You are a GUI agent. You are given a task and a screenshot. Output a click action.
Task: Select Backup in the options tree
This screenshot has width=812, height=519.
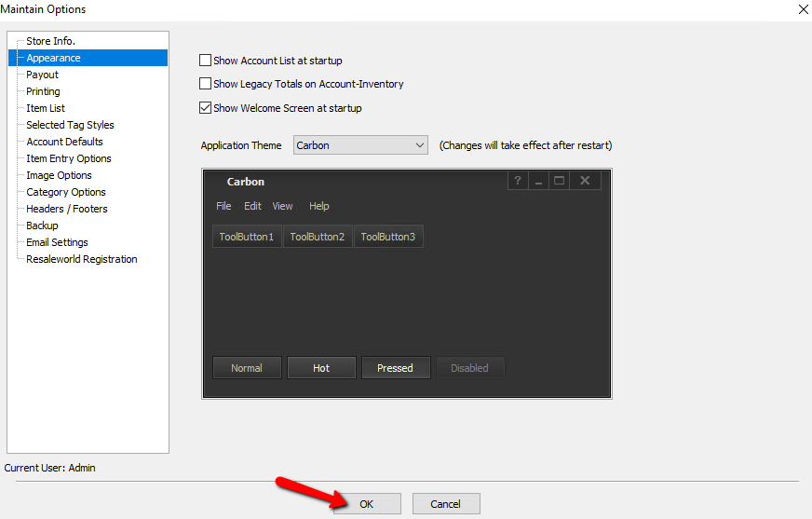click(42, 225)
